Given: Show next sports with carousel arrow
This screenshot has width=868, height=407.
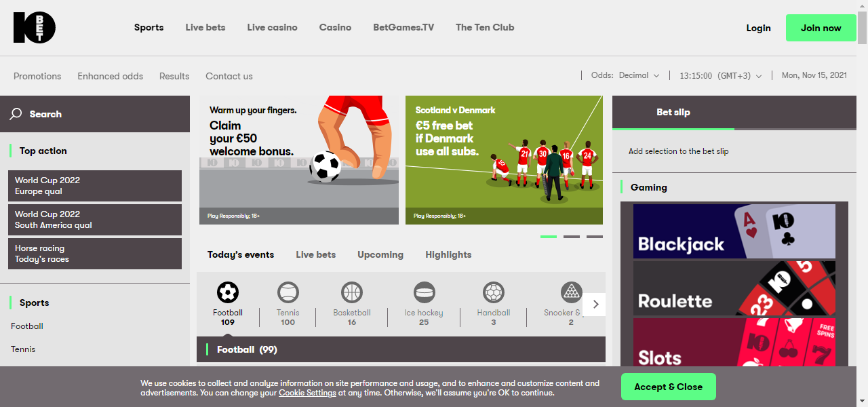Looking at the screenshot, I should coord(595,304).
